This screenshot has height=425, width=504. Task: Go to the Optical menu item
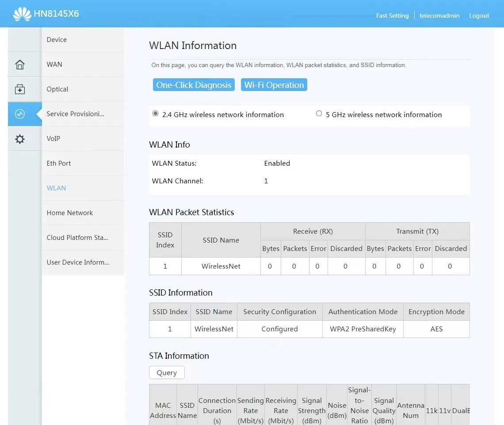[x=57, y=89]
